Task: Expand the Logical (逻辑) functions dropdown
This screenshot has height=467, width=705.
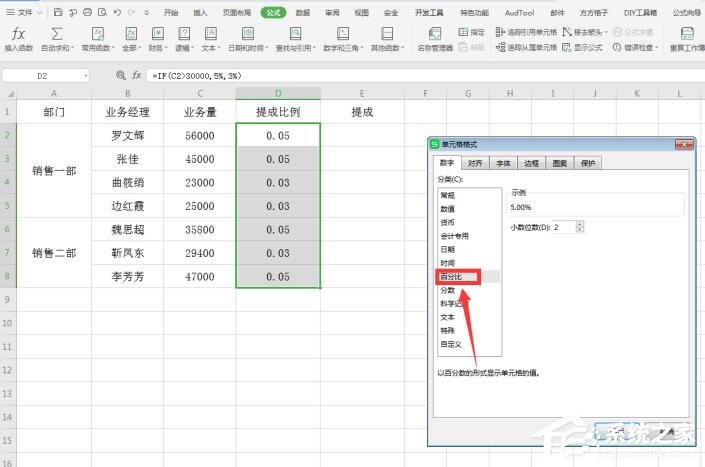Action: 184,38
